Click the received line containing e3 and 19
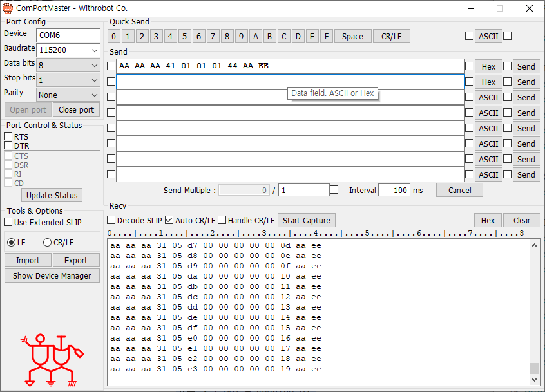 pos(216,369)
